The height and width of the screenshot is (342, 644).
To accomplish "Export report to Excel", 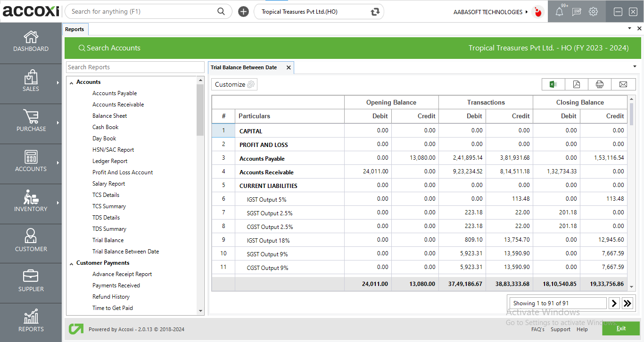I will click(x=553, y=84).
